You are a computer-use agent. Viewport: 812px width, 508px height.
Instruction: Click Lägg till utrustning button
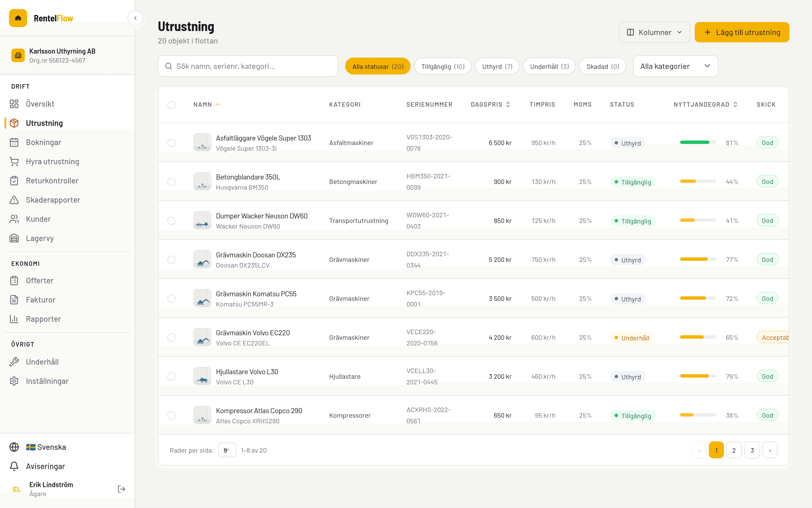742,32
